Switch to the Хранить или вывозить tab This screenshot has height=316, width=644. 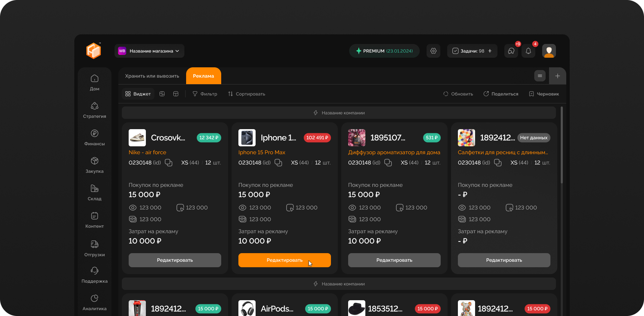152,76
